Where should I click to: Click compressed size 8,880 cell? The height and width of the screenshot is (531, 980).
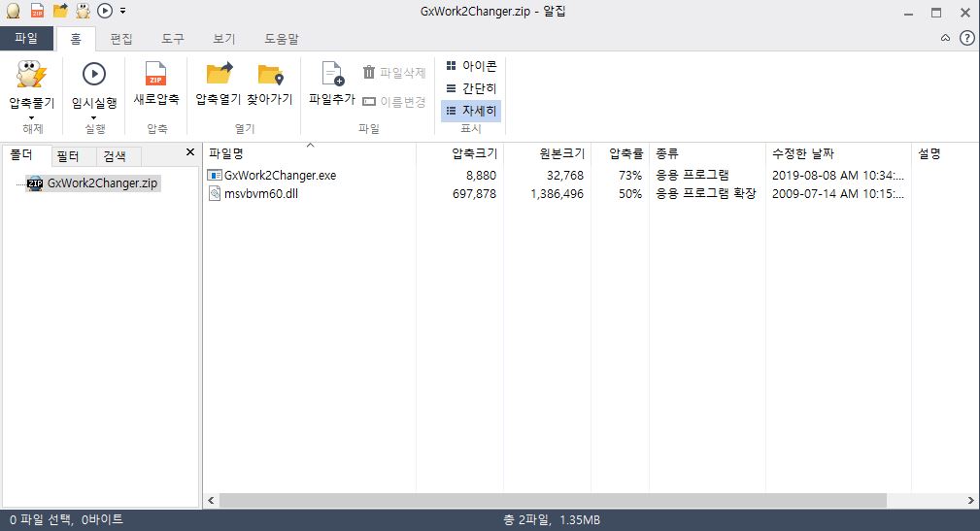pos(481,176)
